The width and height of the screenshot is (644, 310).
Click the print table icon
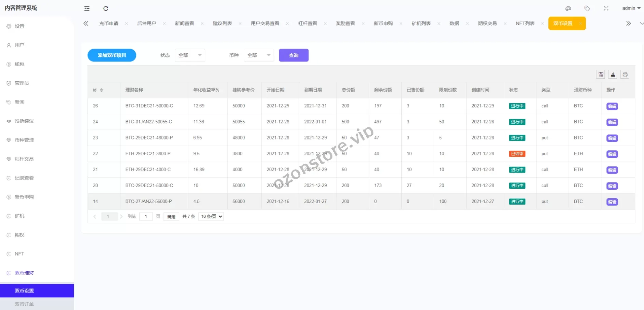click(x=625, y=74)
